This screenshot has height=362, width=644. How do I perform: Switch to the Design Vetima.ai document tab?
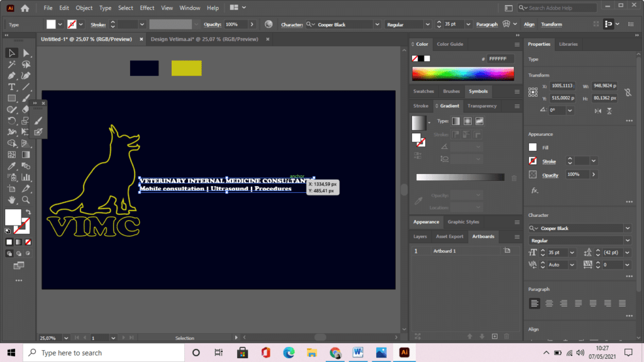point(204,39)
